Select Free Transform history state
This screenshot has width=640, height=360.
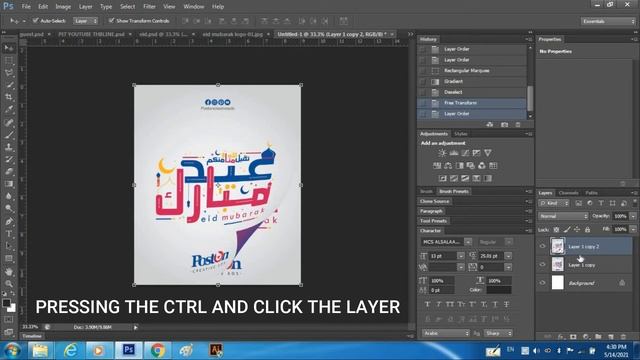pos(472,103)
